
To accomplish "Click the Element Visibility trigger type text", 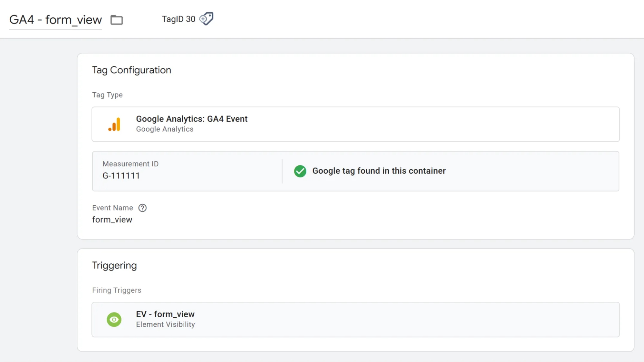I will point(165,324).
